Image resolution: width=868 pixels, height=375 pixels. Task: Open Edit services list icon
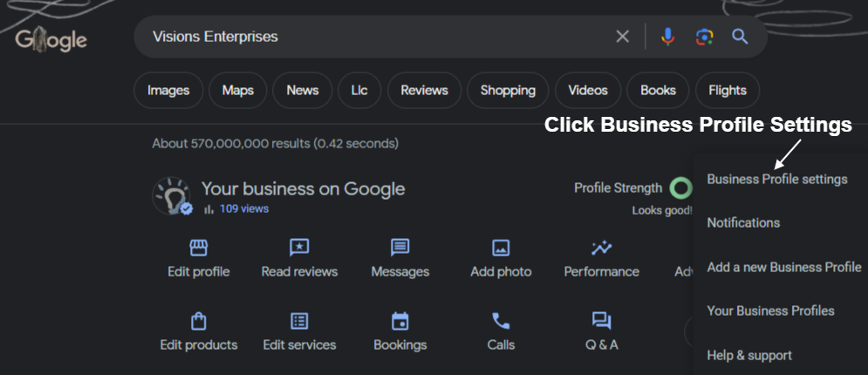299,321
